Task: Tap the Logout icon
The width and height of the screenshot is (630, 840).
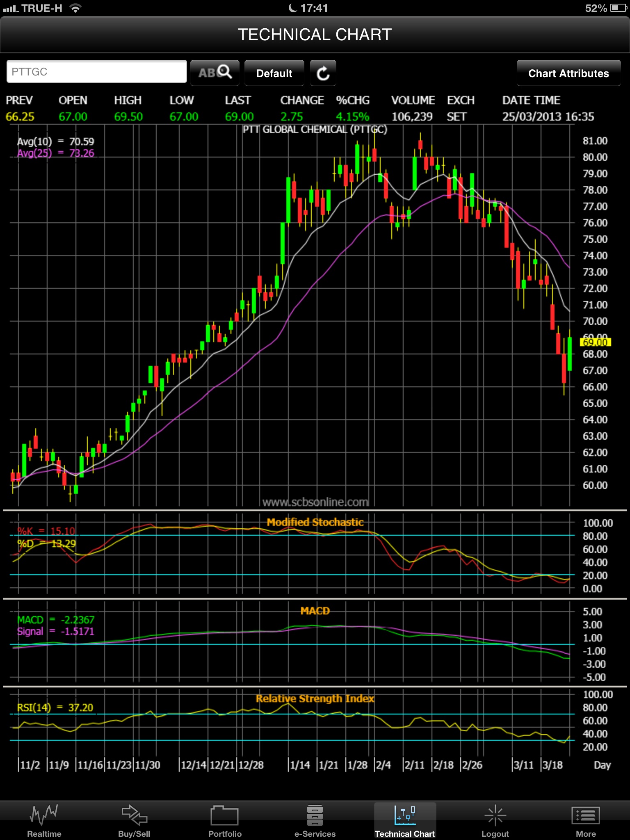Action: click(x=495, y=815)
